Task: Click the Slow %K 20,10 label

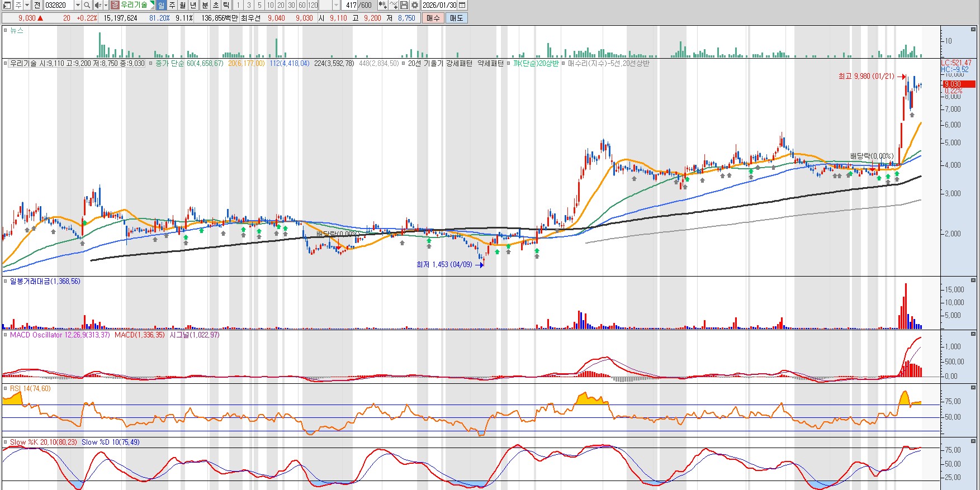Action: coord(44,443)
